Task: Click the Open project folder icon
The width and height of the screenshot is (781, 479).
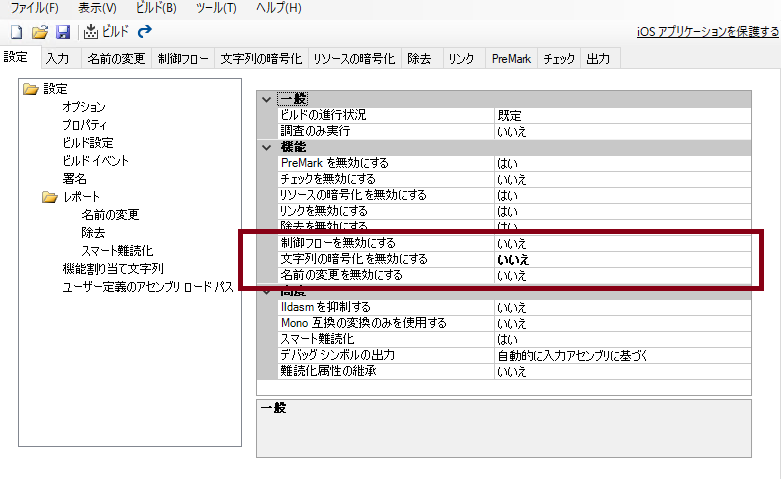Action: tap(39, 31)
